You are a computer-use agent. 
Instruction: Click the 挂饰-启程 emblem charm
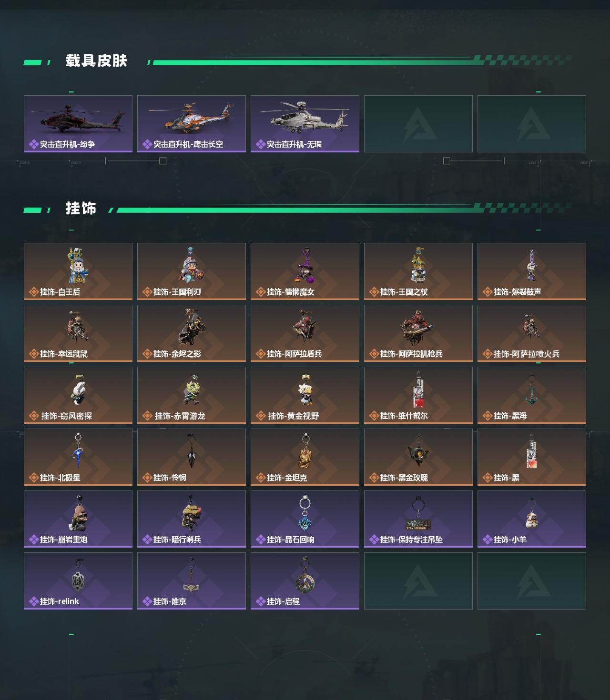point(305,581)
